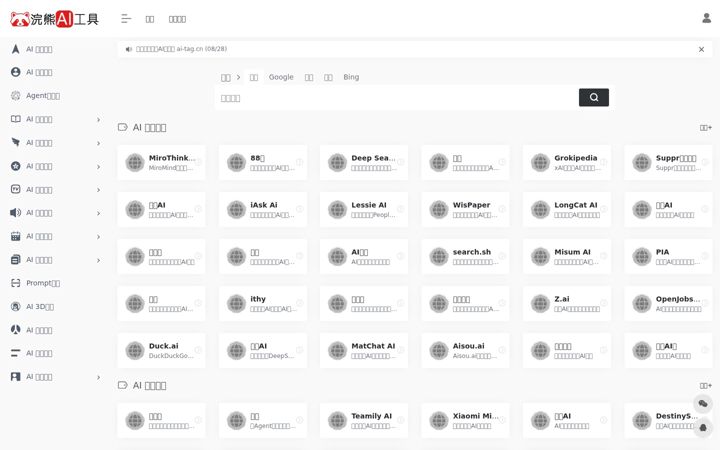Click the speaker icon in announcement bar

point(129,49)
